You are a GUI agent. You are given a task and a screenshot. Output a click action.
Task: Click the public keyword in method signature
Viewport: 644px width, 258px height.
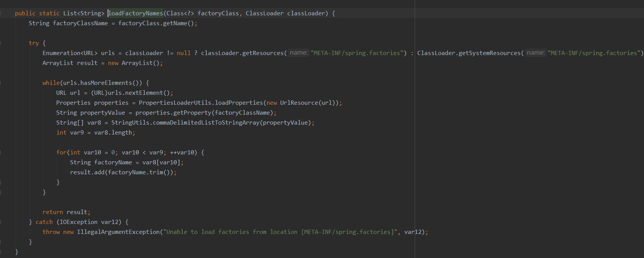coord(25,13)
